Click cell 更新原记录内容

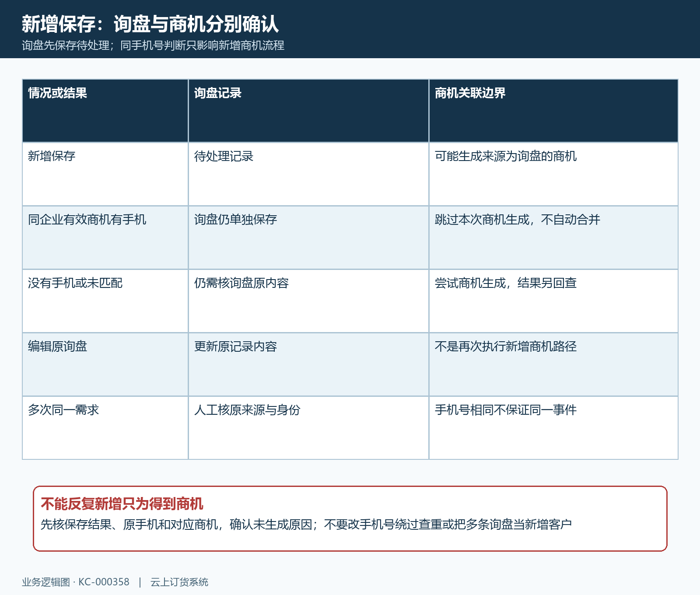308,364
